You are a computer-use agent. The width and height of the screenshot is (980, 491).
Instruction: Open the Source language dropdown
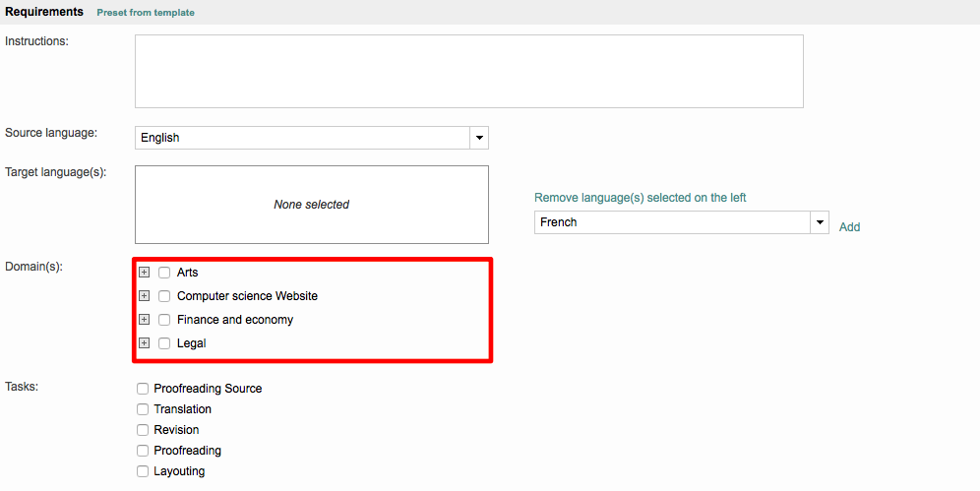click(x=478, y=138)
